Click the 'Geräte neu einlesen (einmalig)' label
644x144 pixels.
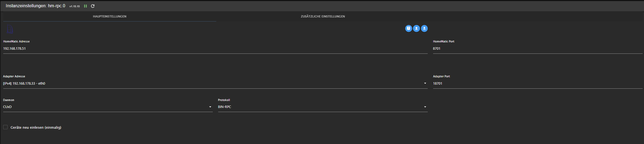pos(36,127)
